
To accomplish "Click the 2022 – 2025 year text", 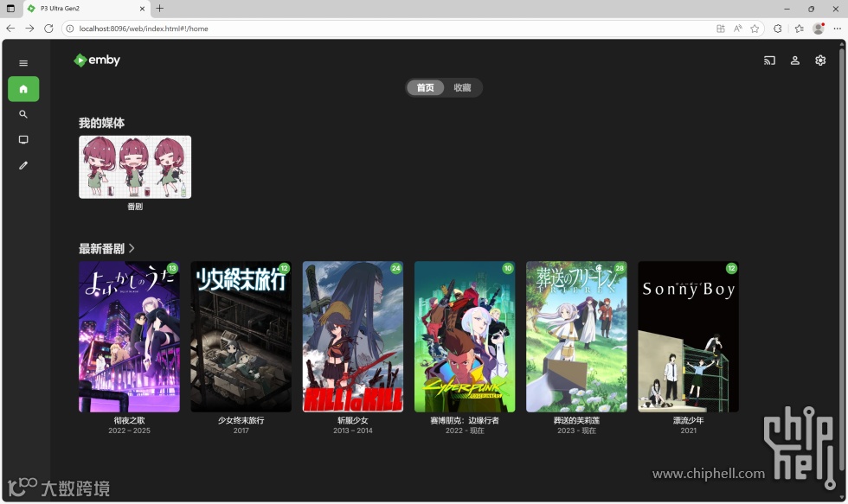I will [x=129, y=431].
